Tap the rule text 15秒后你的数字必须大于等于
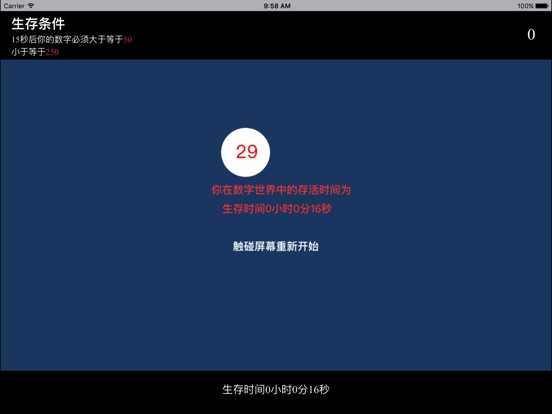Screen dimensions: 552x414 [67, 39]
